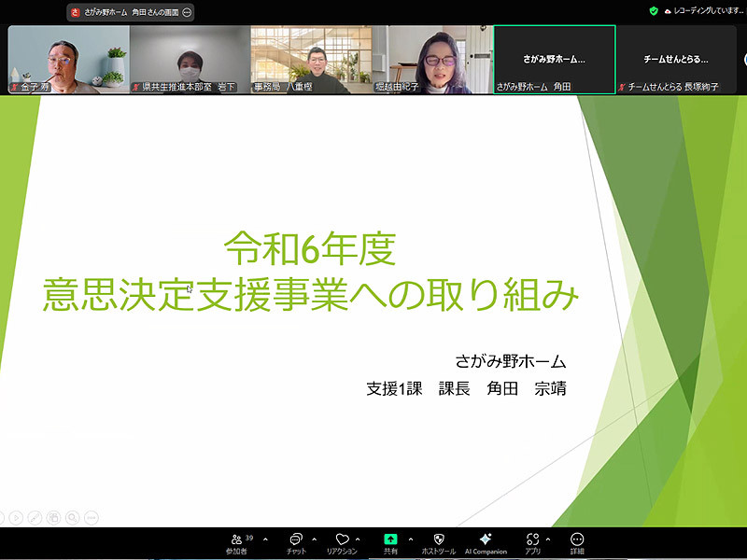Screen dimensions: 747x560
Task: Click the slideshow next-slide arrow button
Action: point(16,516)
